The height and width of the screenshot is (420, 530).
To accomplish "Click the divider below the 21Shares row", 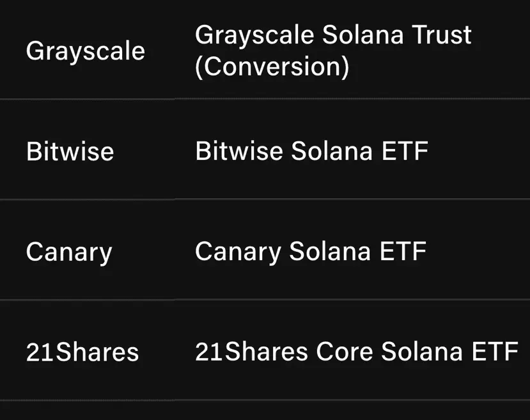I will pyautogui.click(x=265, y=400).
